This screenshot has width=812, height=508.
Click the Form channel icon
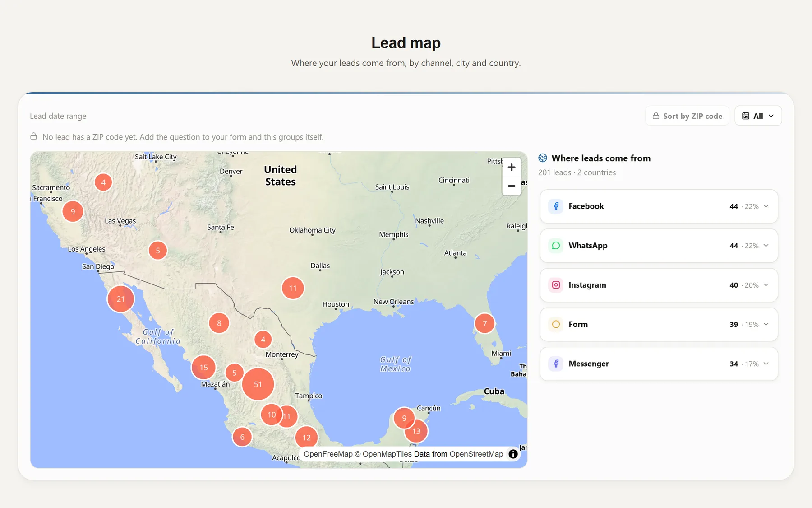[x=556, y=324]
